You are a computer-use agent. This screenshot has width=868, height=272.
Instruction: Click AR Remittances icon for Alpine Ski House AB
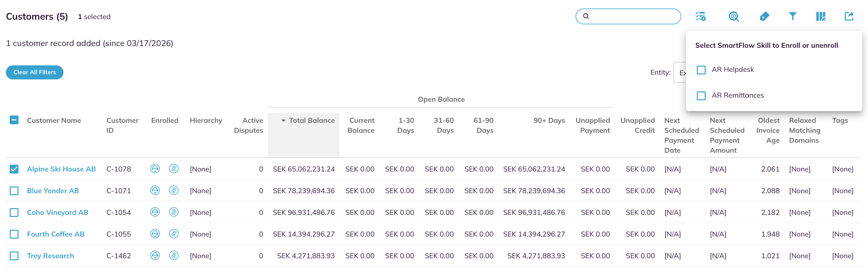tap(174, 169)
